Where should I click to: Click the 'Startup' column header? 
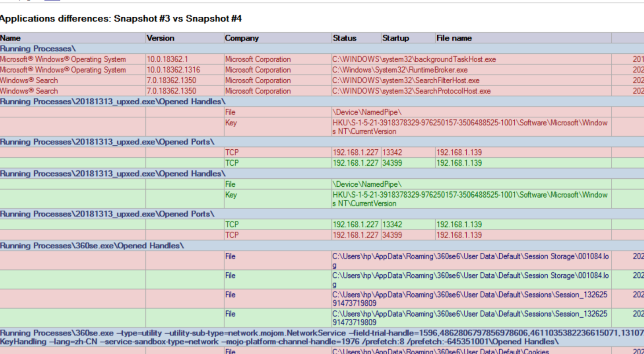pos(395,38)
